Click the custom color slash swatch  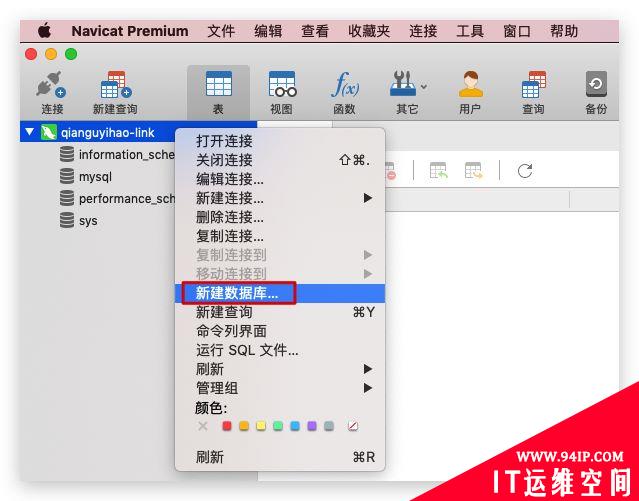[x=353, y=426]
